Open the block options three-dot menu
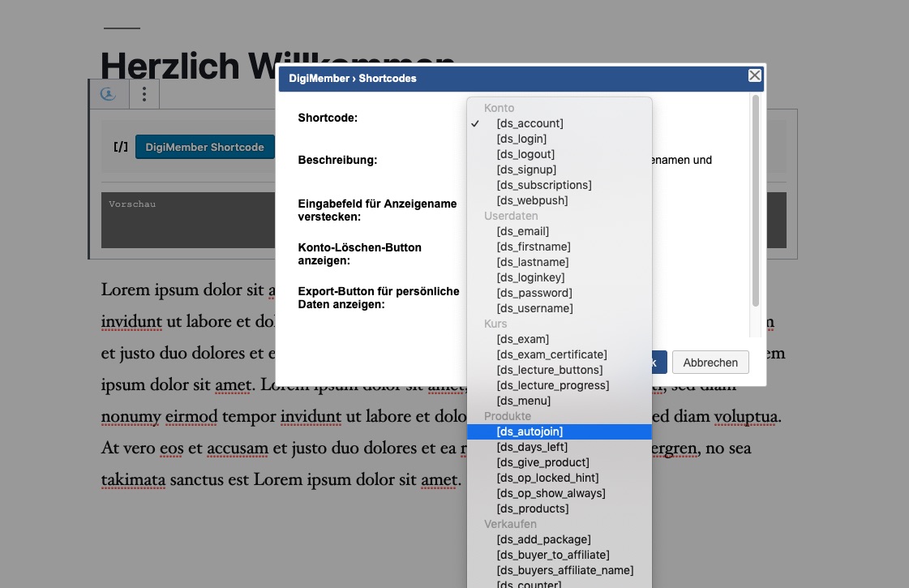909x588 pixels. [x=144, y=94]
